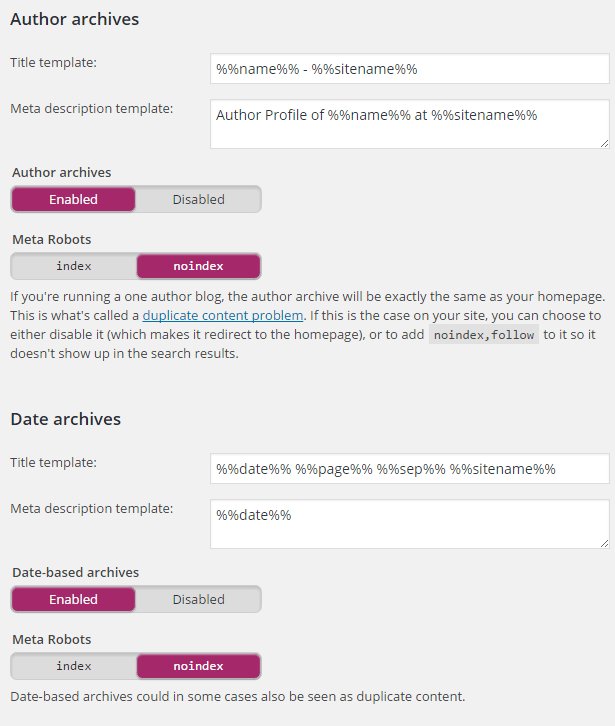615x726 pixels.
Task: Set Date-based archives to Enabled
Action: click(x=73, y=600)
